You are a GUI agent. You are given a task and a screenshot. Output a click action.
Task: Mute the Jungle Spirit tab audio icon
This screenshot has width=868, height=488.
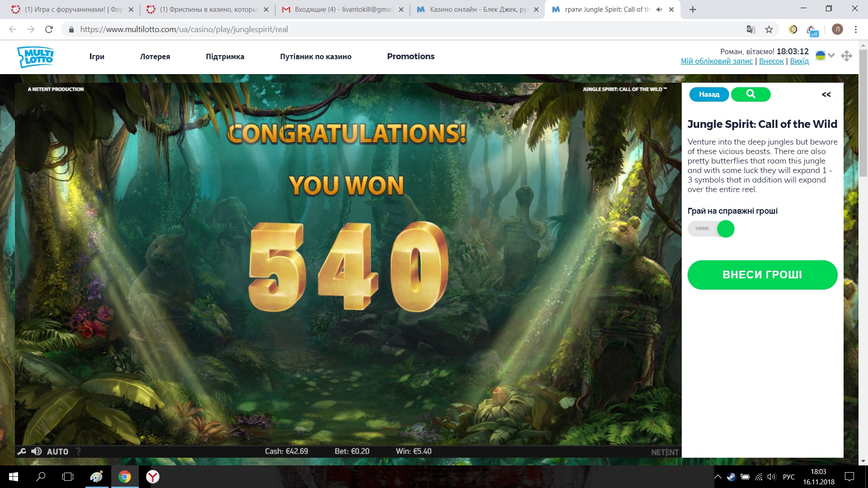point(659,9)
